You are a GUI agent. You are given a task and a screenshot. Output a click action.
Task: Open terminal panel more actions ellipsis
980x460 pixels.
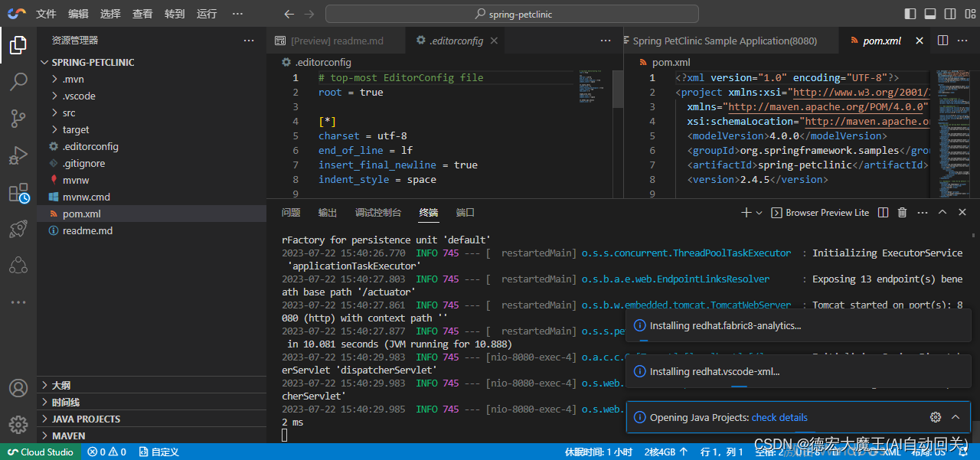922,212
